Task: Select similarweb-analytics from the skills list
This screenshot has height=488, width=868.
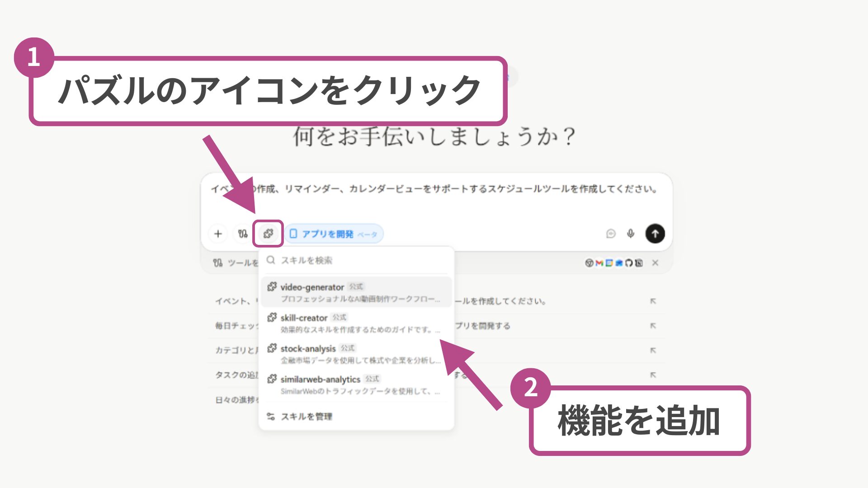Action: (357, 384)
